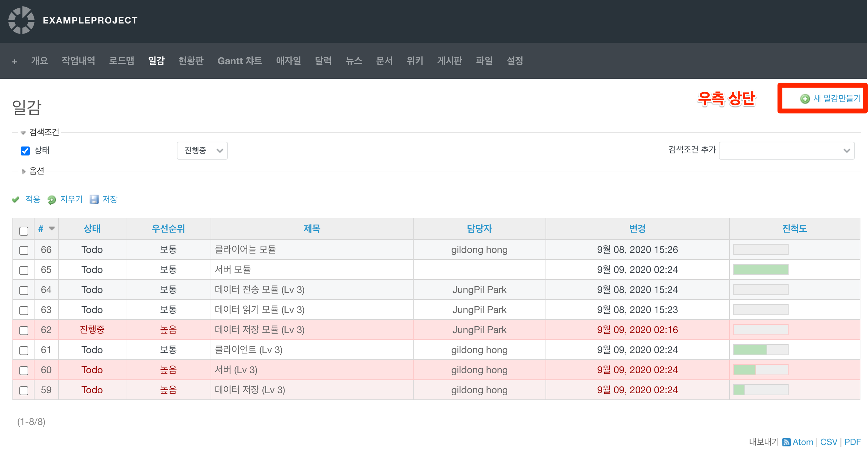Click the plus icon in navigation bar
This screenshot has width=868, height=454.
[x=15, y=62]
